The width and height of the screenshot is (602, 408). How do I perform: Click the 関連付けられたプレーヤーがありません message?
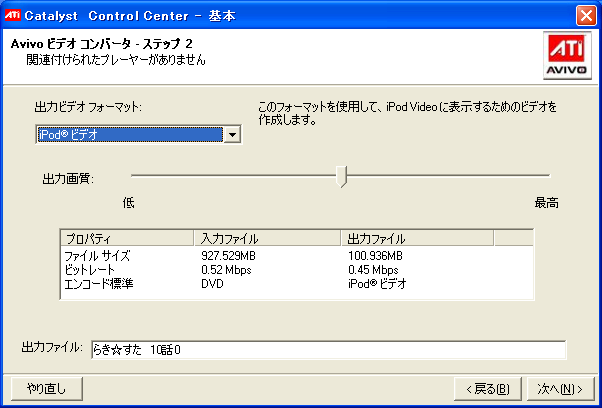tap(116, 60)
